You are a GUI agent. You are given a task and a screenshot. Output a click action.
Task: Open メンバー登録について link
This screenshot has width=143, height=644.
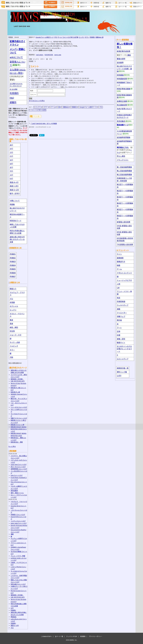pos(17,51)
